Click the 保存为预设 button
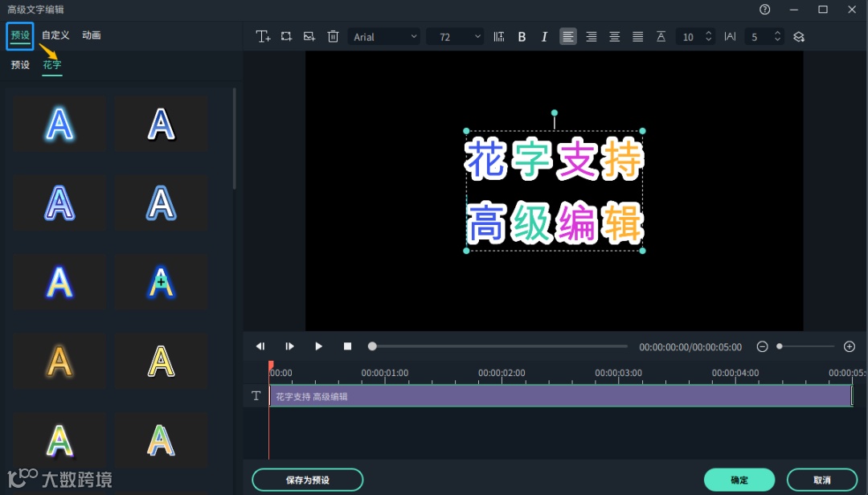 click(x=308, y=480)
